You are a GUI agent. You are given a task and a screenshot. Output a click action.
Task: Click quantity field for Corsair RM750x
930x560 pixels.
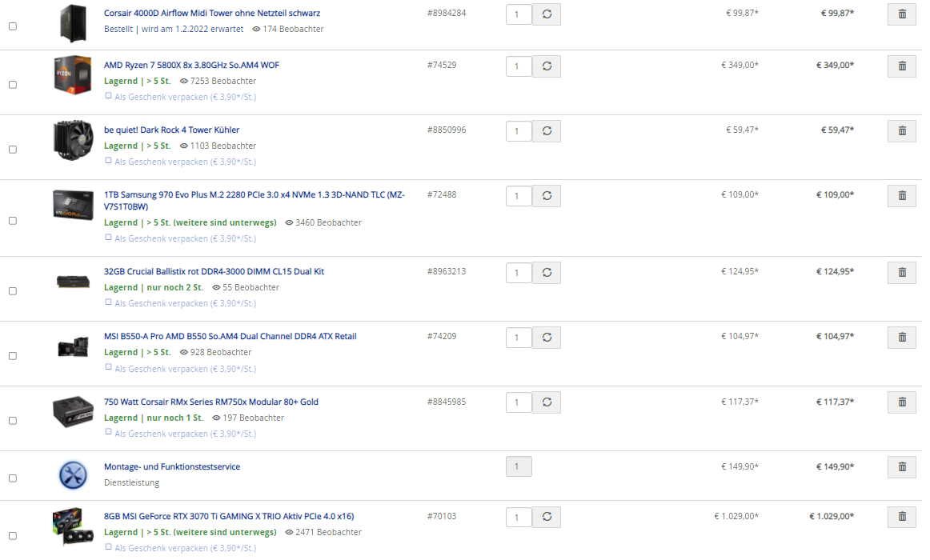[x=519, y=402]
